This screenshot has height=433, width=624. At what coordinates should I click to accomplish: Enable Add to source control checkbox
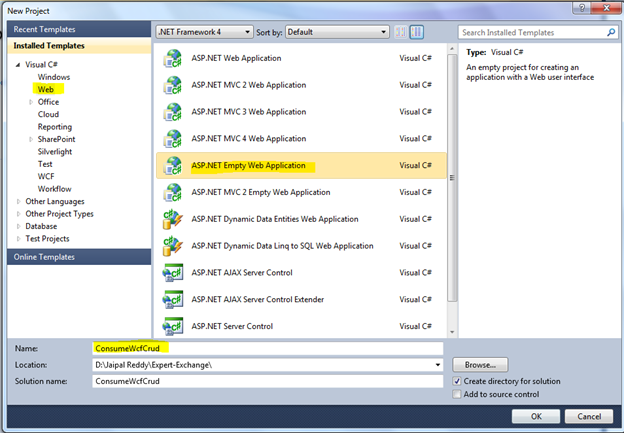pyautogui.click(x=457, y=394)
